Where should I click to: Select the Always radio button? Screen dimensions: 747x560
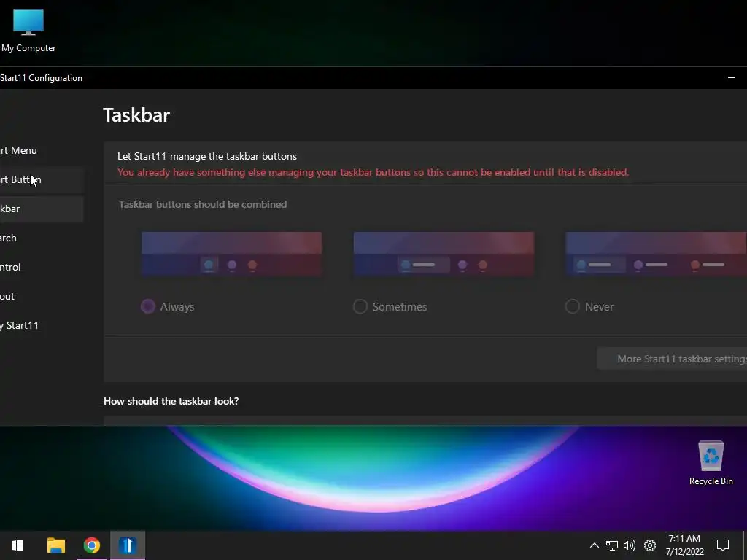147,306
